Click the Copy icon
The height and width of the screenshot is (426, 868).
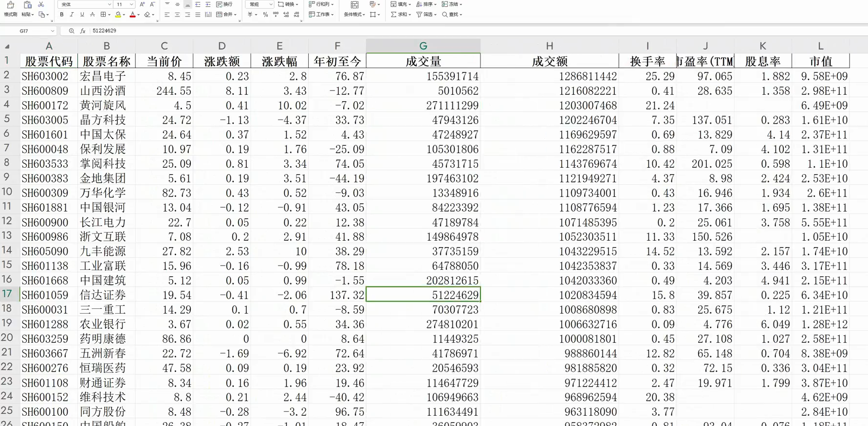42,15
